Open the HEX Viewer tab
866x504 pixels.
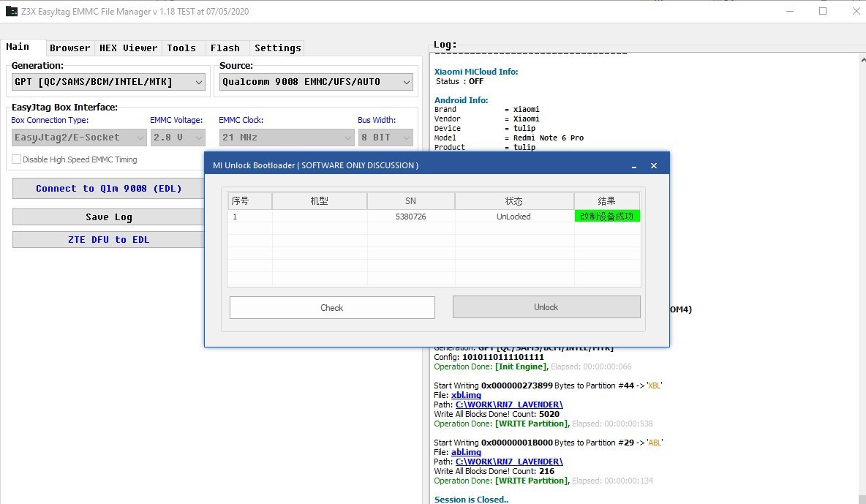tap(129, 48)
